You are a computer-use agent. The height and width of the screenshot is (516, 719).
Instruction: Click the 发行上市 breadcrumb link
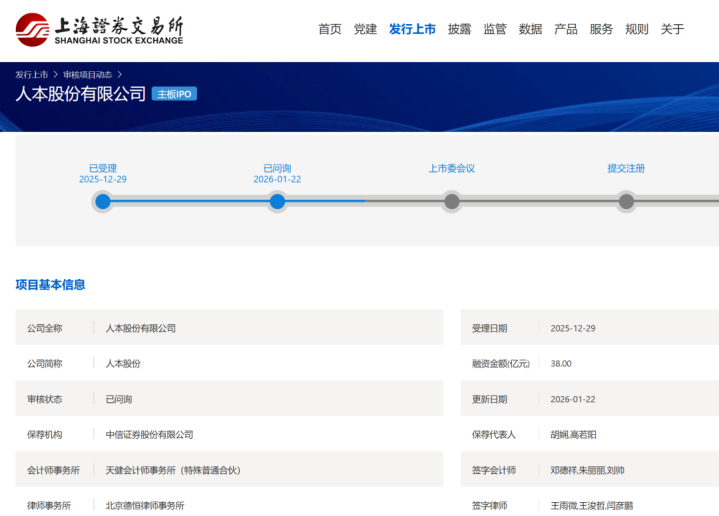coord(31,74)
